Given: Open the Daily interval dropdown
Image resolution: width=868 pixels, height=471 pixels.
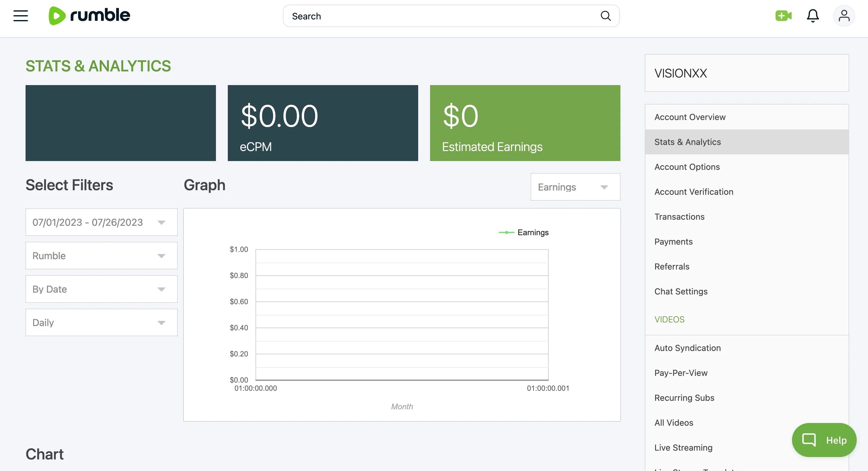Looking at the screenshot, I should pos(101,322).
